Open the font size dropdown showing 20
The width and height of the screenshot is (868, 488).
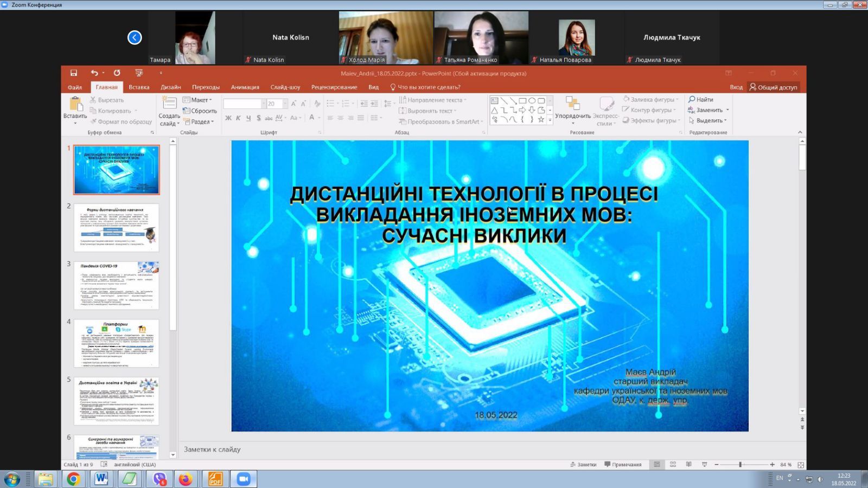point(285,104)
